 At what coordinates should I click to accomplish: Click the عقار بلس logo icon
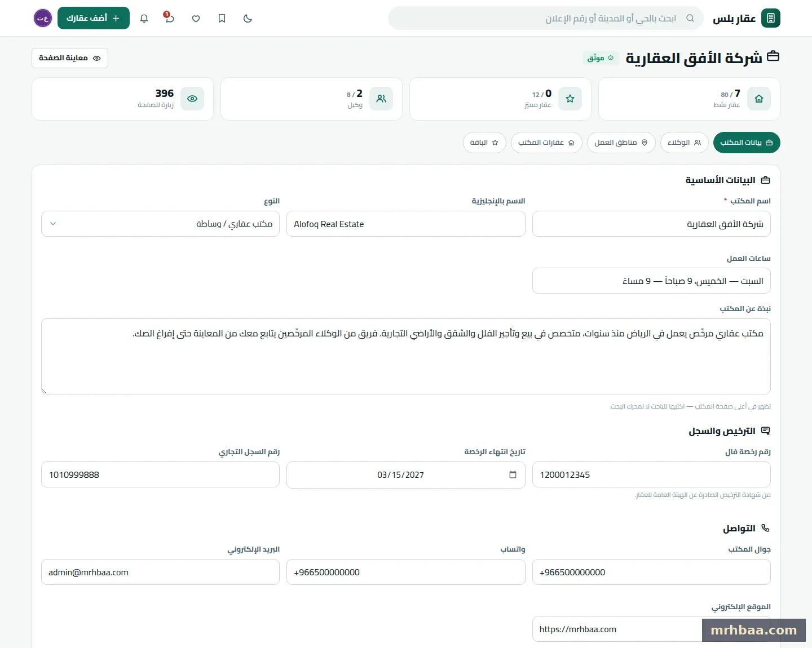[770, 18]
